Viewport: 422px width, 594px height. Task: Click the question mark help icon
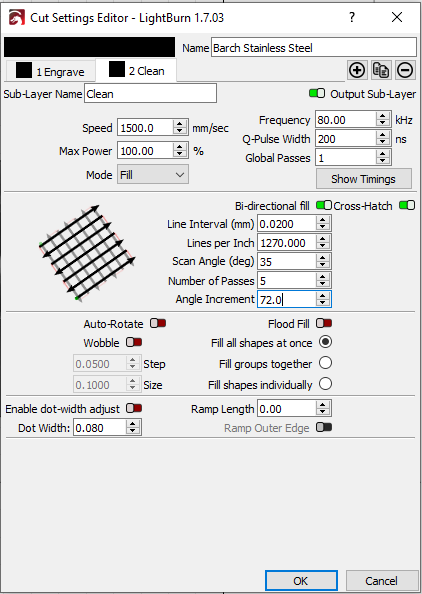click(352, 17)
